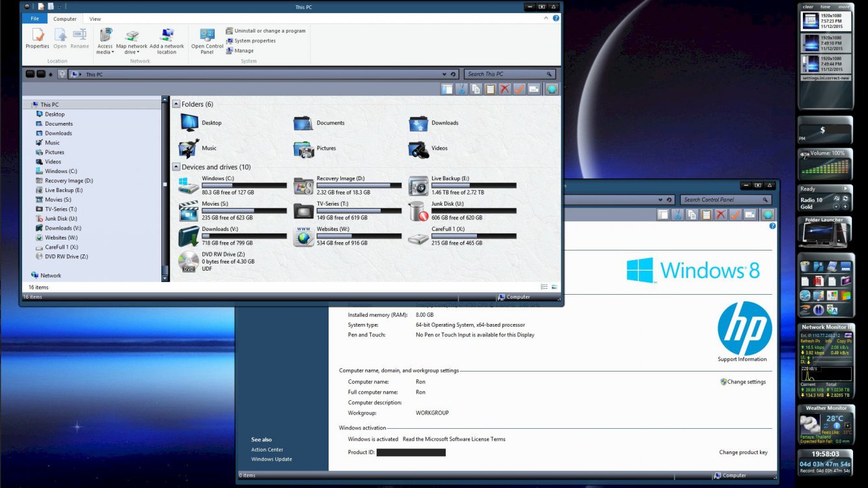
Task: Click Change product key link
Action: [743, 452]
